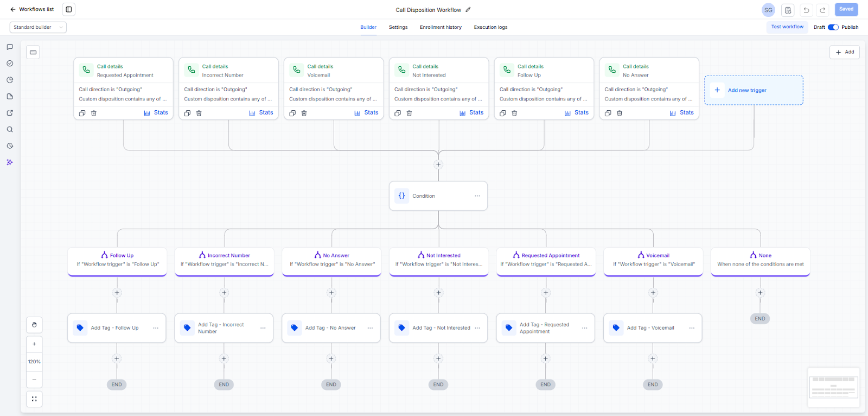This screenshot has width=868, height=416.
Task: Copy the Not Interested trigger
Action: (x=398, y=113)
